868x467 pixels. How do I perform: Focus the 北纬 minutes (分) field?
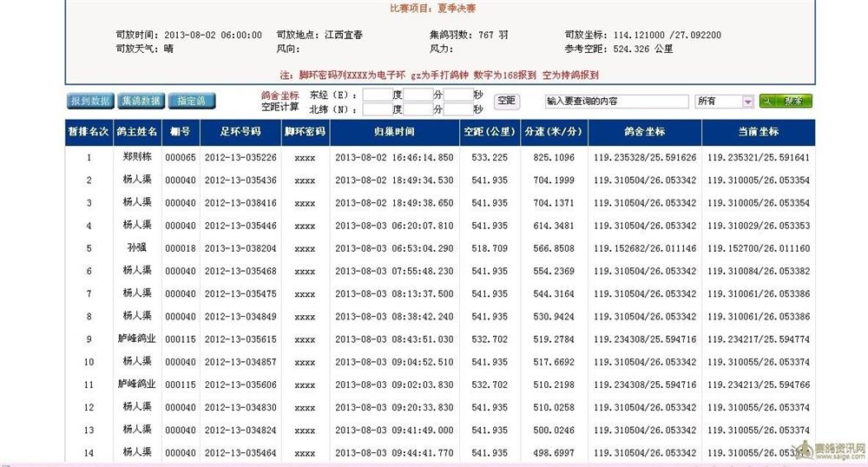pos(418,109)
